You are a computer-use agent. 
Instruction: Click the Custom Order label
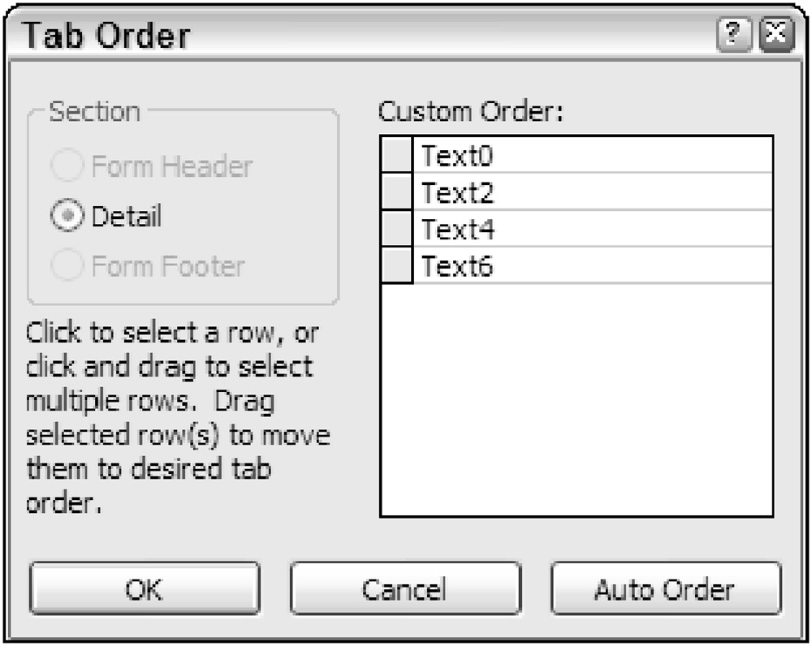[x=471, y=112]
